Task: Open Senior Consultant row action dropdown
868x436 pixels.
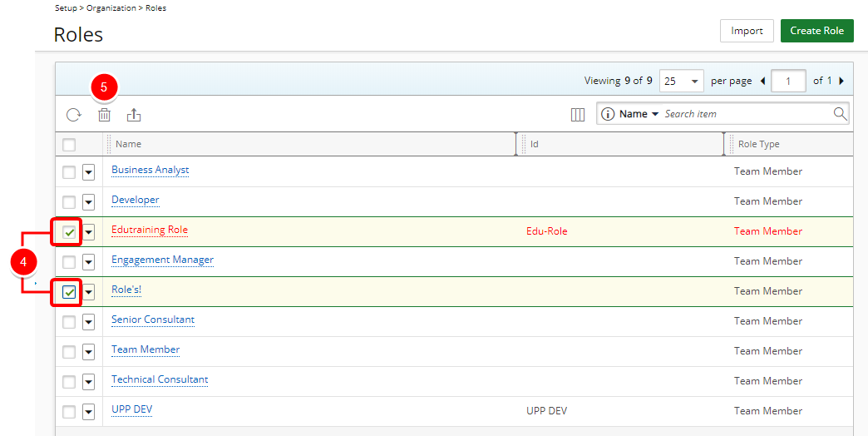Action: (x=89, y=322)
